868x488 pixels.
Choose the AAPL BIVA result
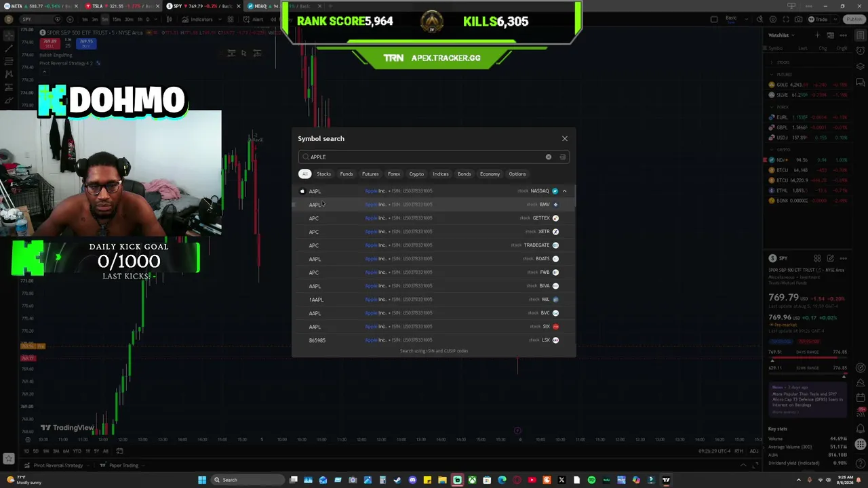(434, 286)
